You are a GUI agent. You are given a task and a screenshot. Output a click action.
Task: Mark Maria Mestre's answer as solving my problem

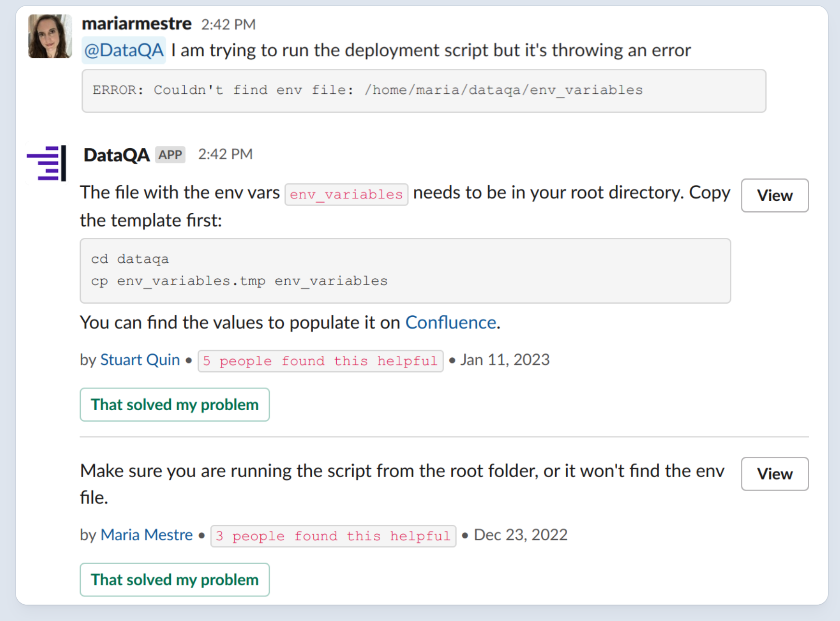175,580
